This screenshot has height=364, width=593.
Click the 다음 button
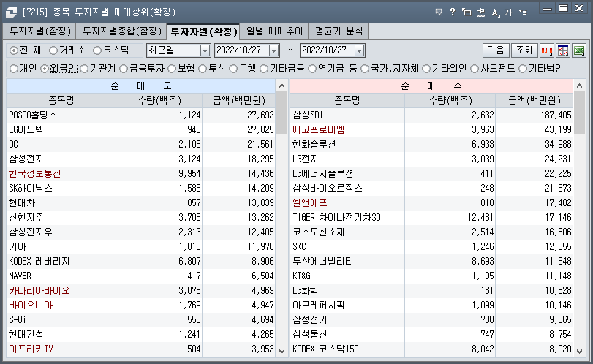496,50
